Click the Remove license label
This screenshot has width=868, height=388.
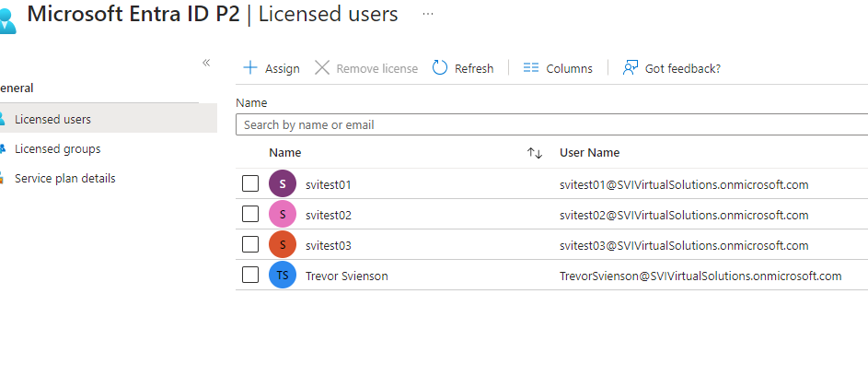(x=377, y=69)
